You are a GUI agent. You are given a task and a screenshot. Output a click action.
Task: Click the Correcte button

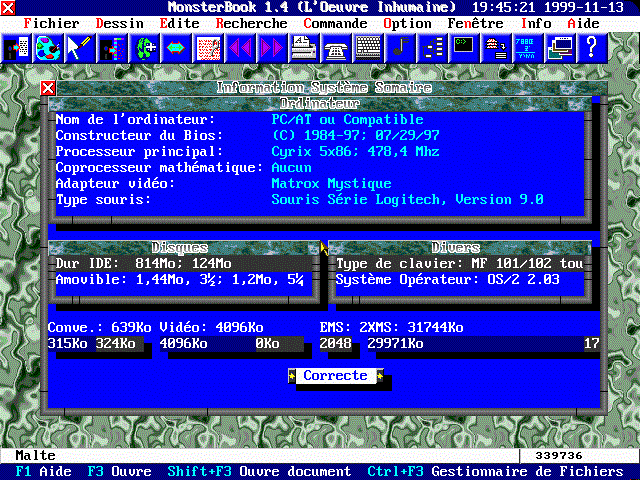pyautogui.click(x=336, y=376)
